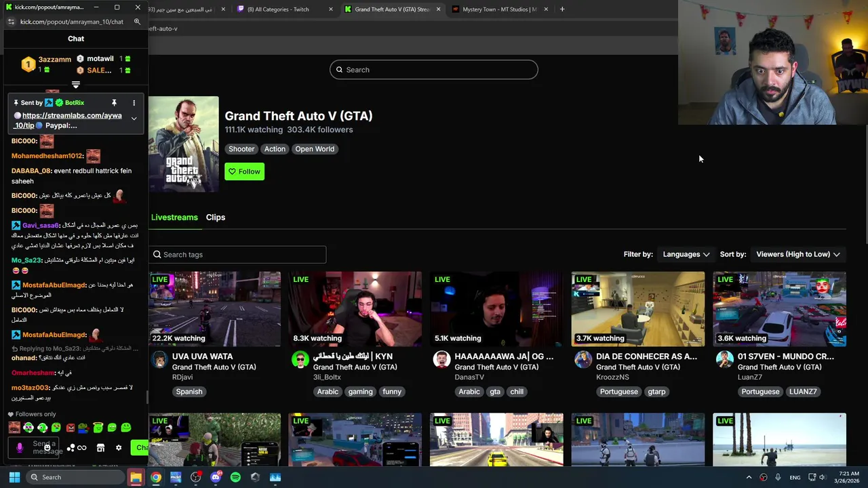Send message with the green Chat button
Screen dimensions: 868x488
140,447
